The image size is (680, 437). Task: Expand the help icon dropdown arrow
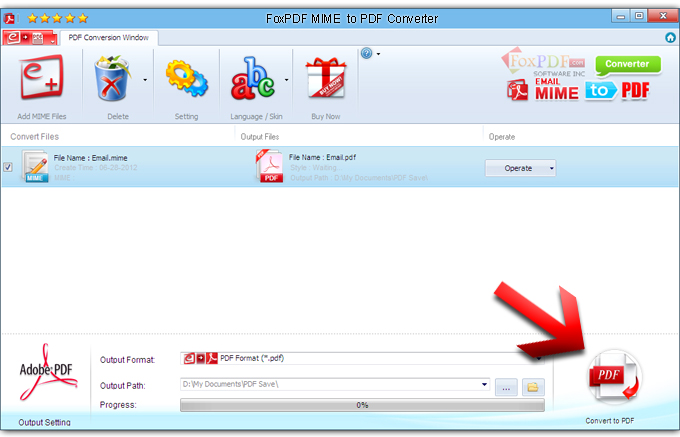pos(378,54)
